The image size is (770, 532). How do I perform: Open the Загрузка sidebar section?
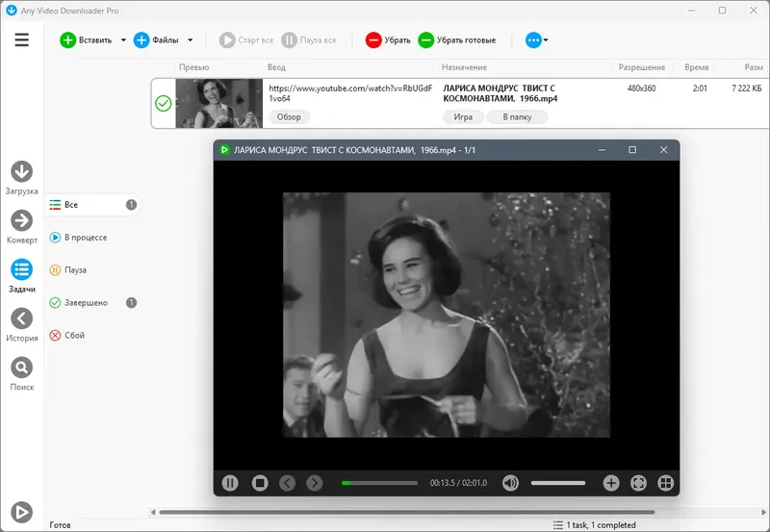21,178
